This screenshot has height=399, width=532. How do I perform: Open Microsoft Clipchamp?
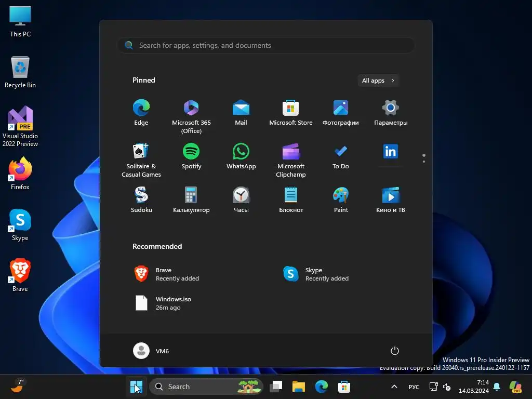(291, 160)
